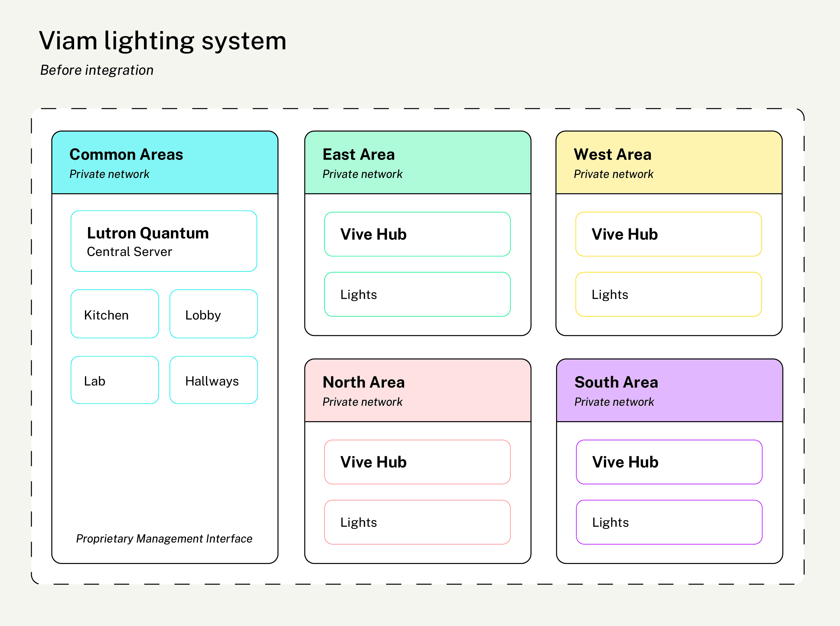Click the Hallways box
The image size is (840, 626).
coord(213,380)
